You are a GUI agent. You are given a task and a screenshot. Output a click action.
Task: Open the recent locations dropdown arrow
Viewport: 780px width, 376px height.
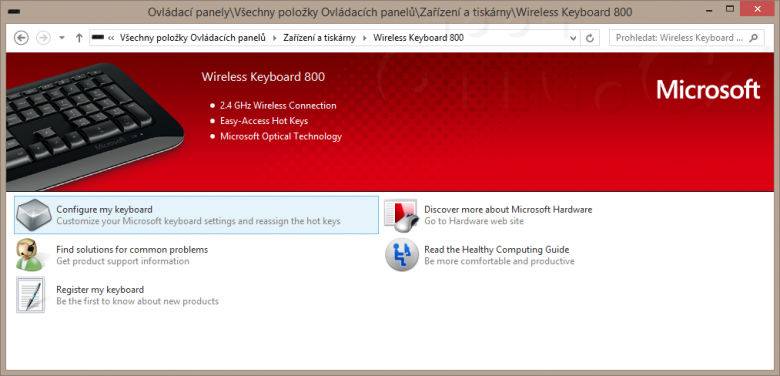tap(62, 38)
